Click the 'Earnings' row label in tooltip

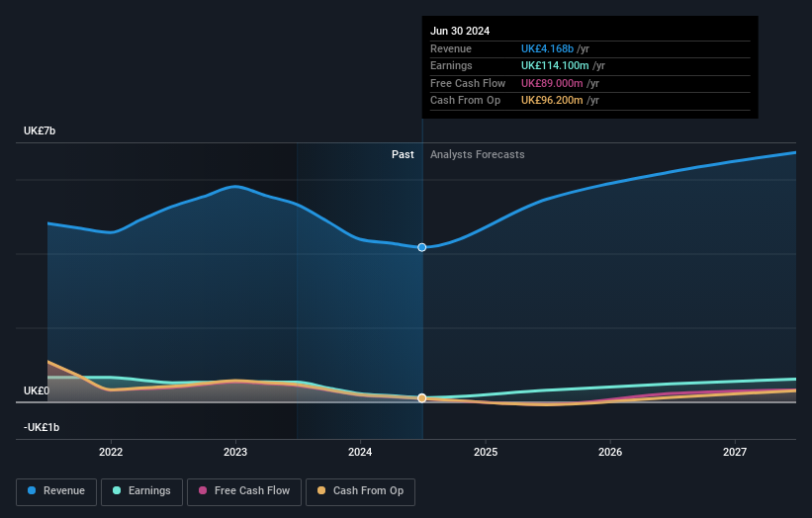451,65
